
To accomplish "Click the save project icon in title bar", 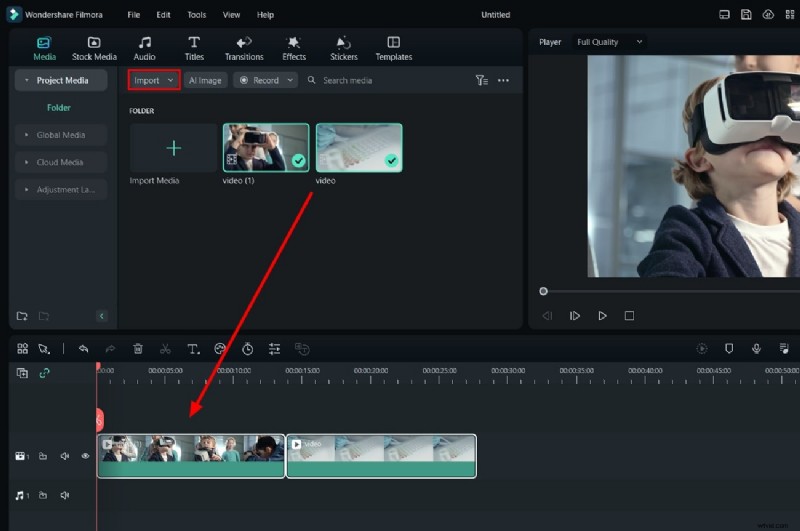I will (x=746, y=14).
